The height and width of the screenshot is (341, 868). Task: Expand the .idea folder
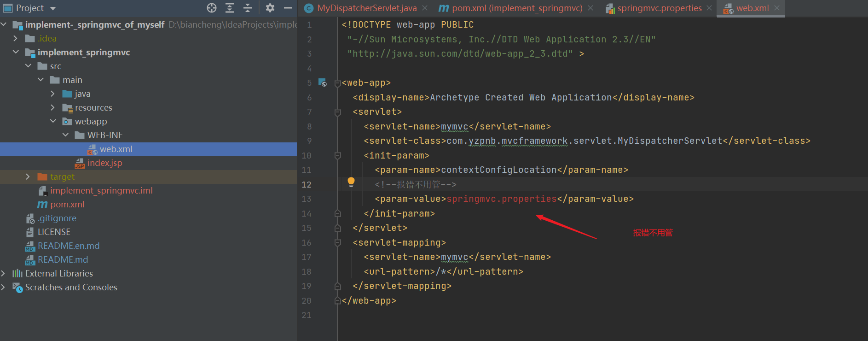click(16, 38)
